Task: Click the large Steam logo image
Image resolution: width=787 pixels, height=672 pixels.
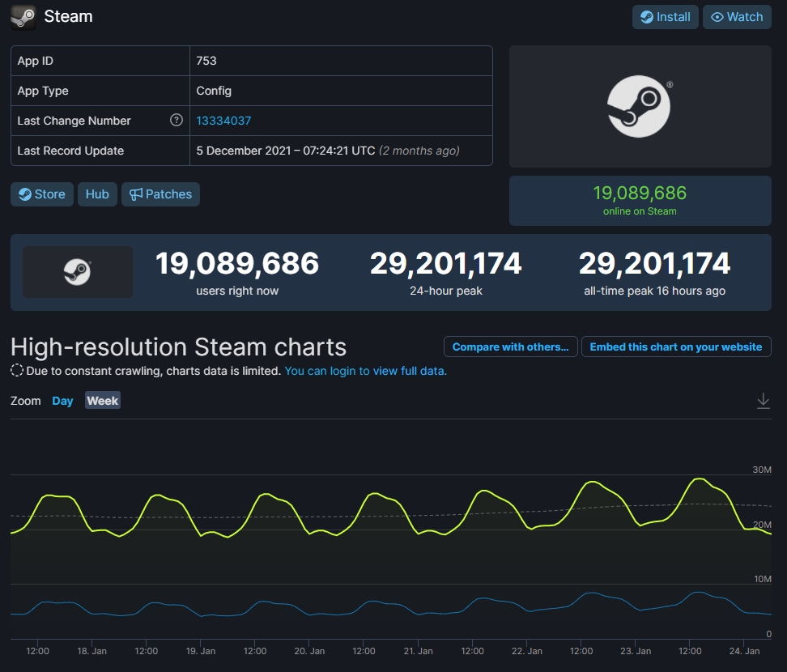Action: pyautogui.click(x=640, y=106)
